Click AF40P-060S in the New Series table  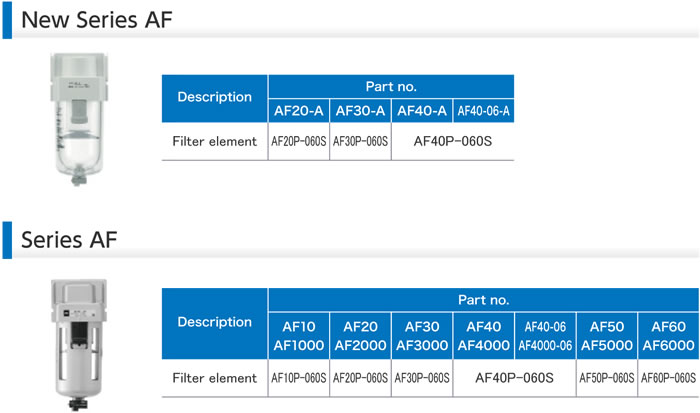tap(453, 141)
